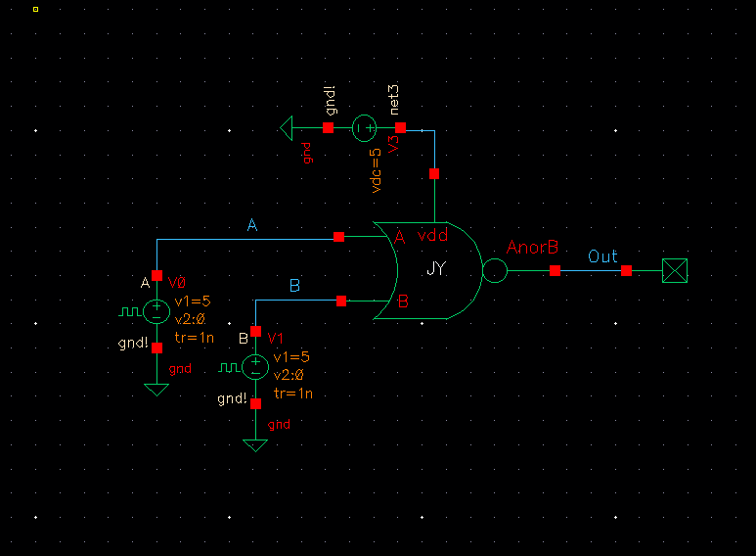Screen dimensions: 756x556
Task: Select the vdc=5 parameter text
Action: click(x=377, y=171)
